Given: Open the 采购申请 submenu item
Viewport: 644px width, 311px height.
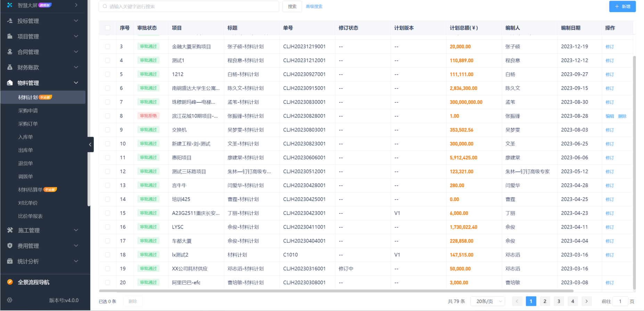Looking at the screenshot, I should tap(28, 111).
